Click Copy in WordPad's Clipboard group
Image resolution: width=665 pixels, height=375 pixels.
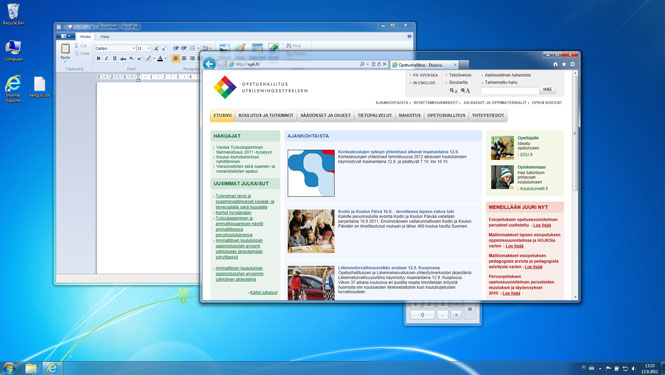point(81,53)
